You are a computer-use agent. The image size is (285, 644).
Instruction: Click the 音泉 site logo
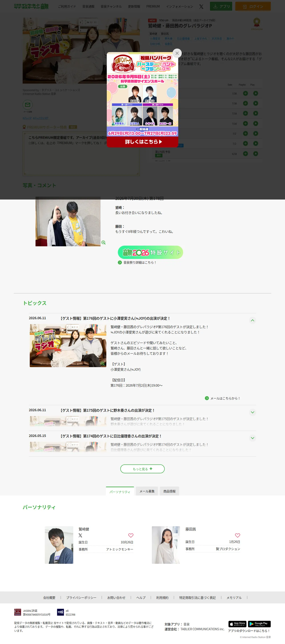[31, 6]
